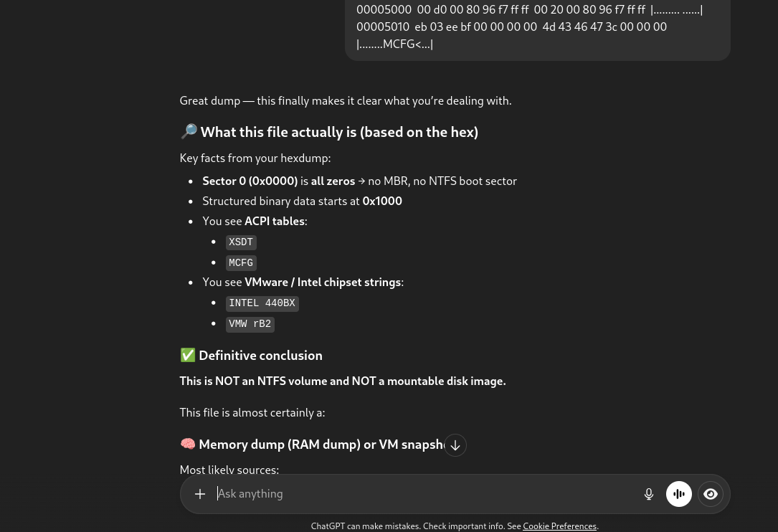Open voice mode waveform button
778x532 pixels.
coord(679,494)
